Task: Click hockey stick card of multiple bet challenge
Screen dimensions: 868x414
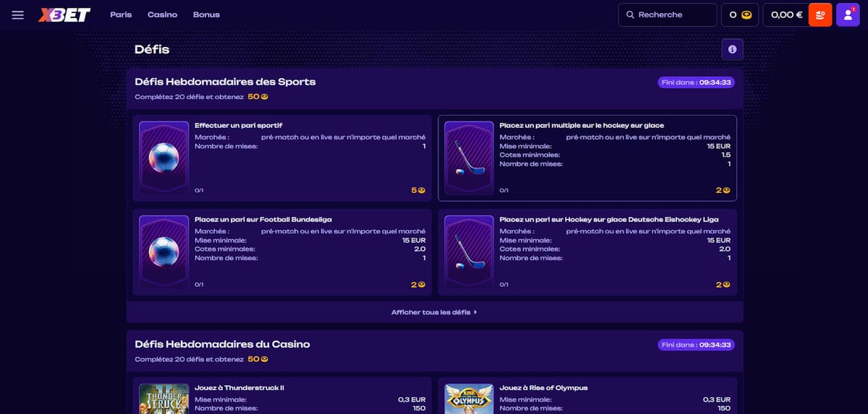Action: (469, 158)
